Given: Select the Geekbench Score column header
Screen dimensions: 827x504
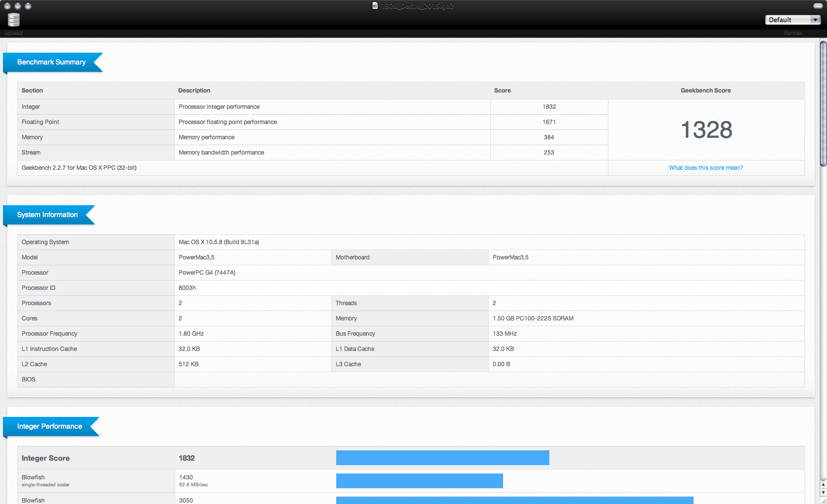Looking at the screenshot, I should tap(706, 91).
